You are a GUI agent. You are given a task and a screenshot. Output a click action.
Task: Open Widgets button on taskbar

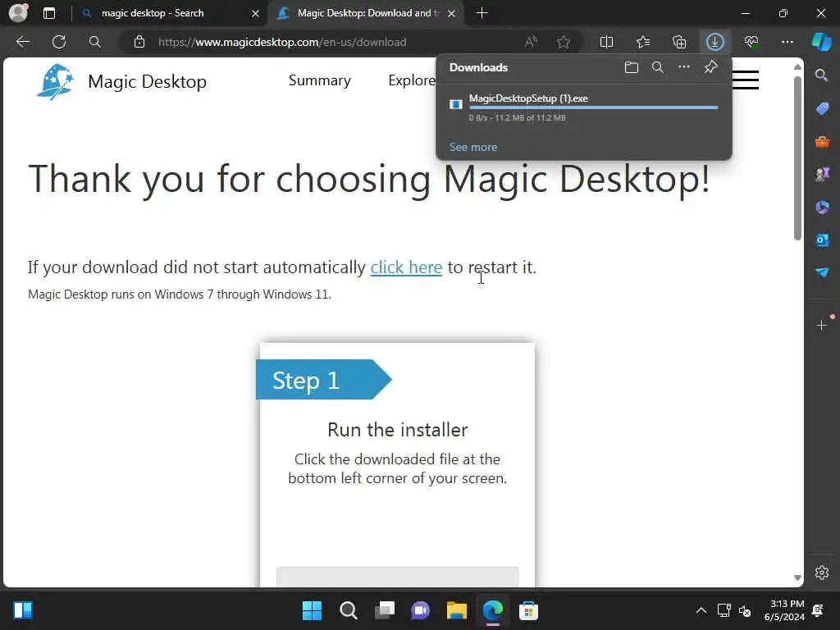[23, 610]
